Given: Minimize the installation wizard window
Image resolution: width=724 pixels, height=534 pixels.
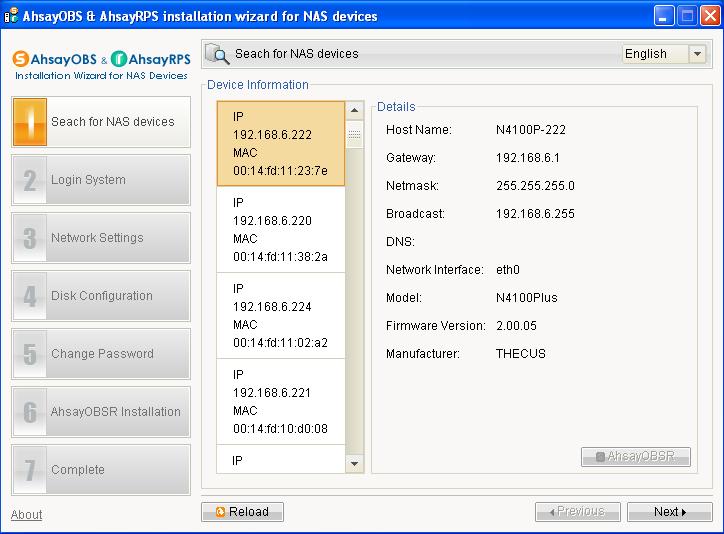Looking at the screenshot, I should pyautogui.click(x=664, y=17).
